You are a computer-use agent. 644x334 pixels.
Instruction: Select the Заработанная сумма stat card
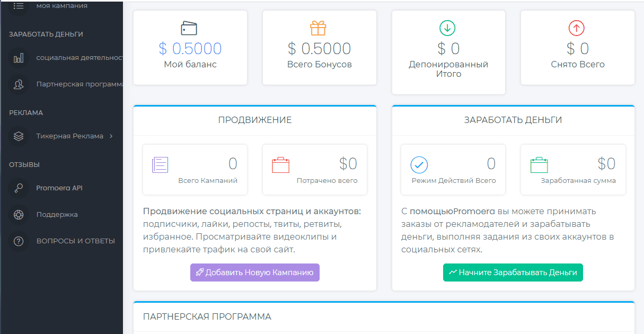(572, 170)
